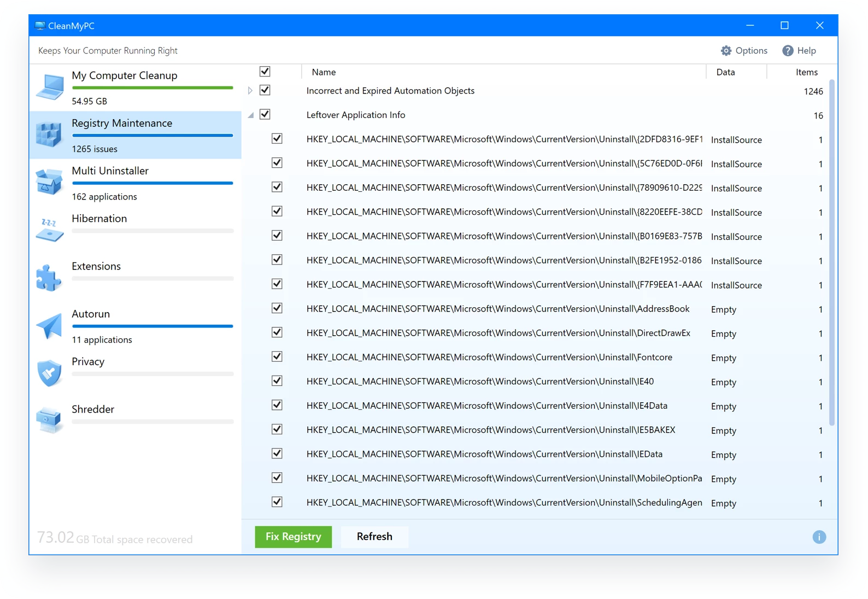Viewport: 868px width, 599px height.
Task: Select the Autorun paper plane icon
Action: [49, 326]
